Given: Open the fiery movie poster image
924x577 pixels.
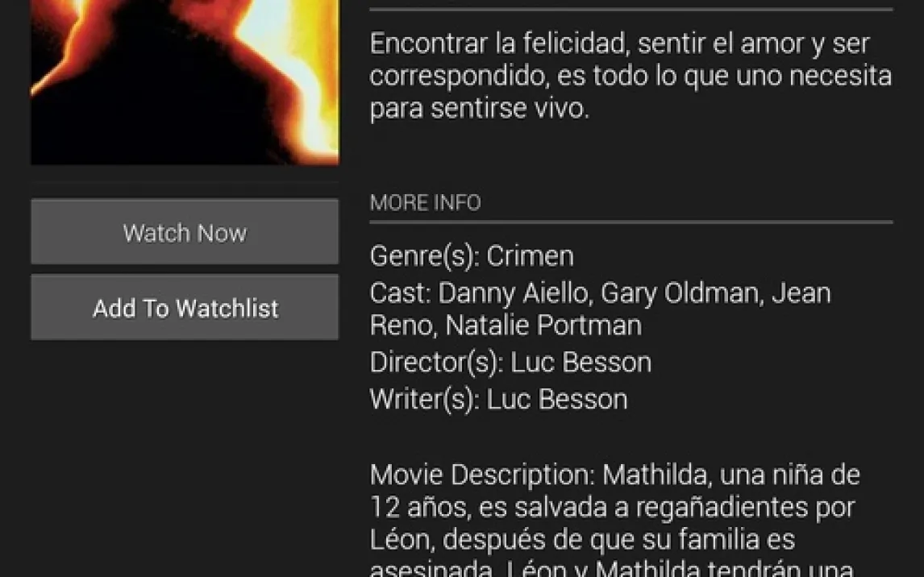Looking at the screenshot, I should click(x=185, y=82).
